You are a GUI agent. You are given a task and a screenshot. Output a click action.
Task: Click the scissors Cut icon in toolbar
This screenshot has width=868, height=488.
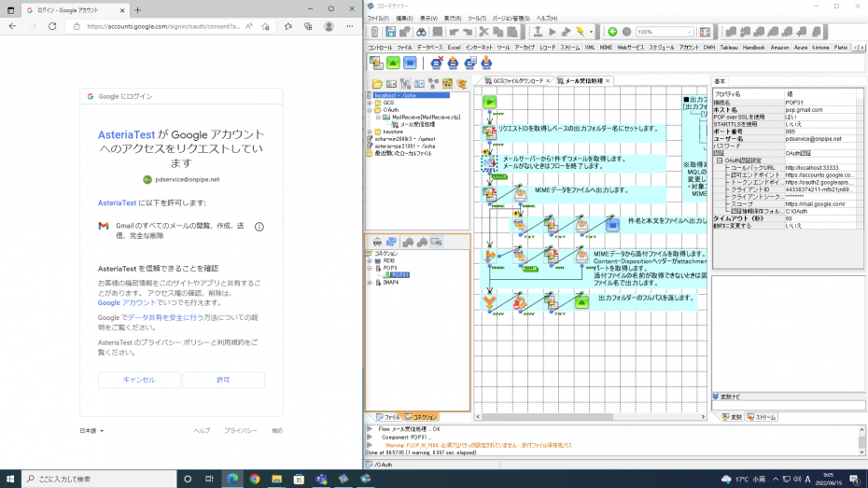coord(483,32)
